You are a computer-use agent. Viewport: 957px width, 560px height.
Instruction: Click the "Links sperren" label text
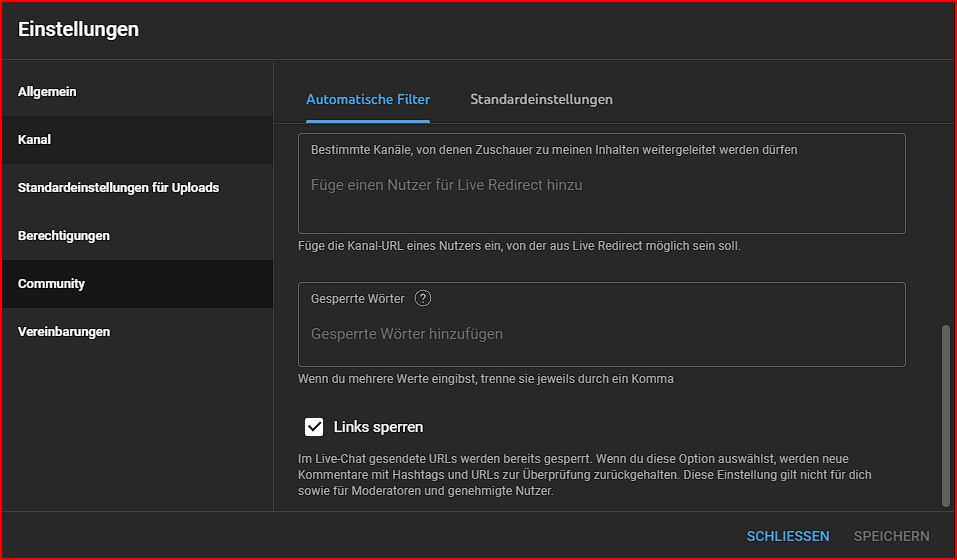[x=378, y=427]
